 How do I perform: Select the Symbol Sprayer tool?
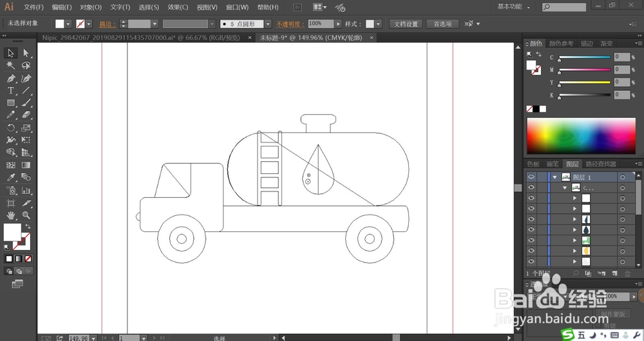click(x=11, y=190)
